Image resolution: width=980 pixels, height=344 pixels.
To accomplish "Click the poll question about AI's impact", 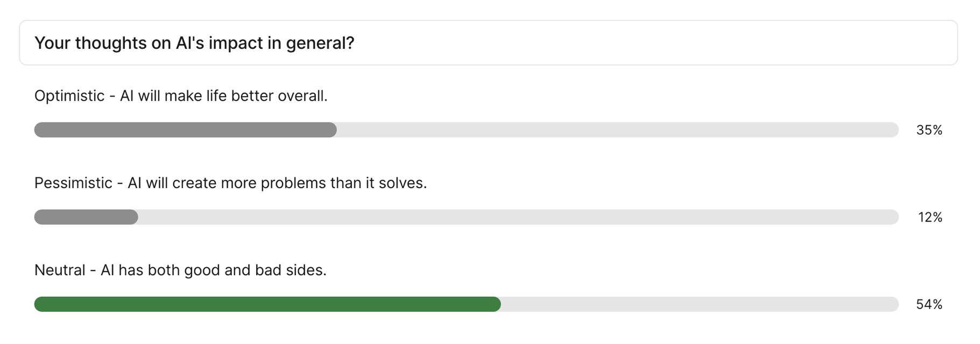I will click(194, 43).
